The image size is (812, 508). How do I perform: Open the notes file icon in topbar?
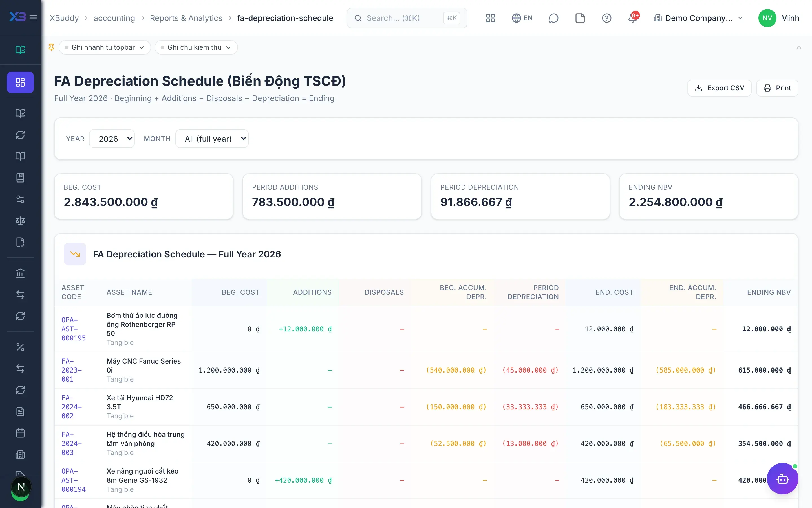click(580, 18)
